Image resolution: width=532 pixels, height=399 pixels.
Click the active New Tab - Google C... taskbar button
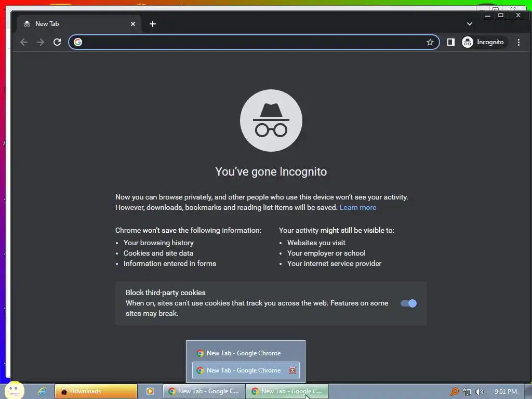[287, 391]
